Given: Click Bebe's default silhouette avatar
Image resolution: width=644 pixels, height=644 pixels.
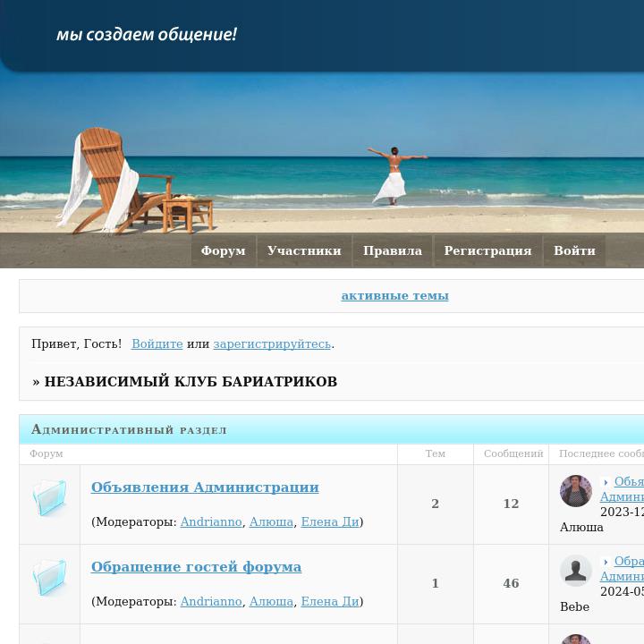Looking at the screenshot, I should 576,571.
